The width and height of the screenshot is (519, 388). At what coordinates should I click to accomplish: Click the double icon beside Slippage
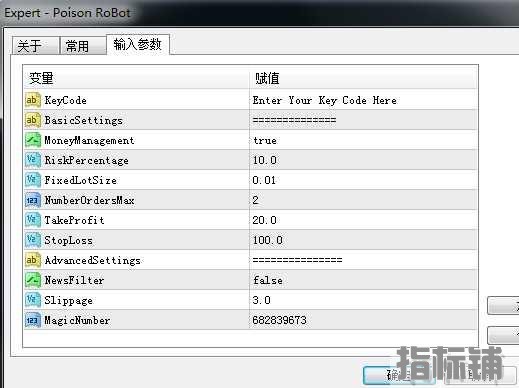point(33,300)
